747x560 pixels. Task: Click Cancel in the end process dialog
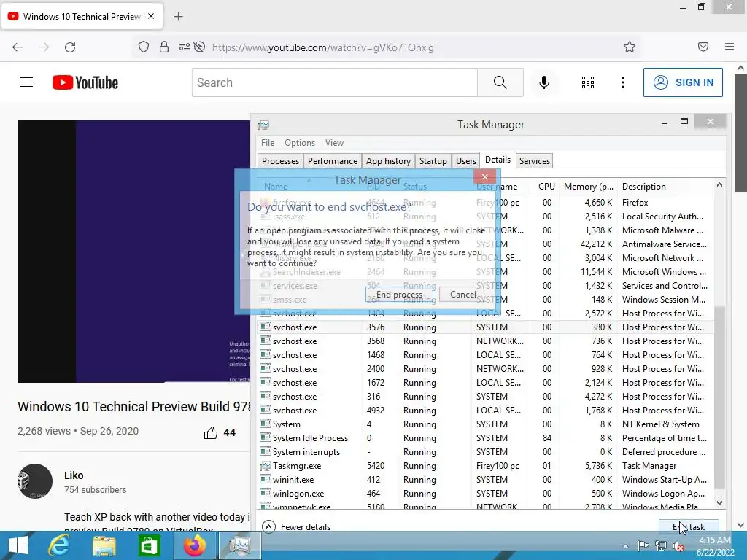pos(463,295)
